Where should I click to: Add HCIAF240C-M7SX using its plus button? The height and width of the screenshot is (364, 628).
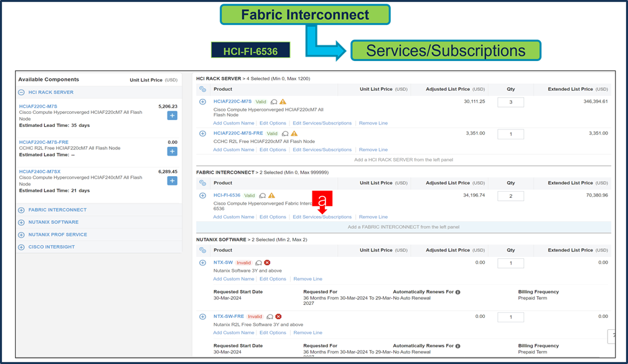click(x=172, y=180)
